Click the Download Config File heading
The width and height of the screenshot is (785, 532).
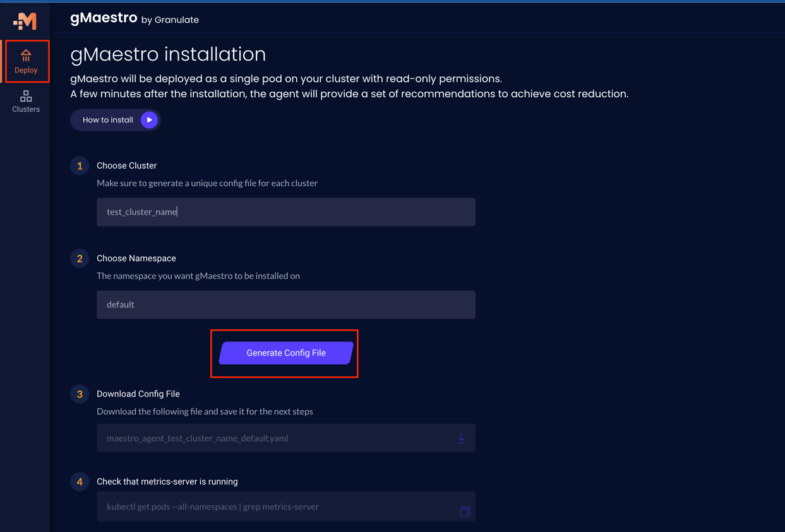point(138,394)
